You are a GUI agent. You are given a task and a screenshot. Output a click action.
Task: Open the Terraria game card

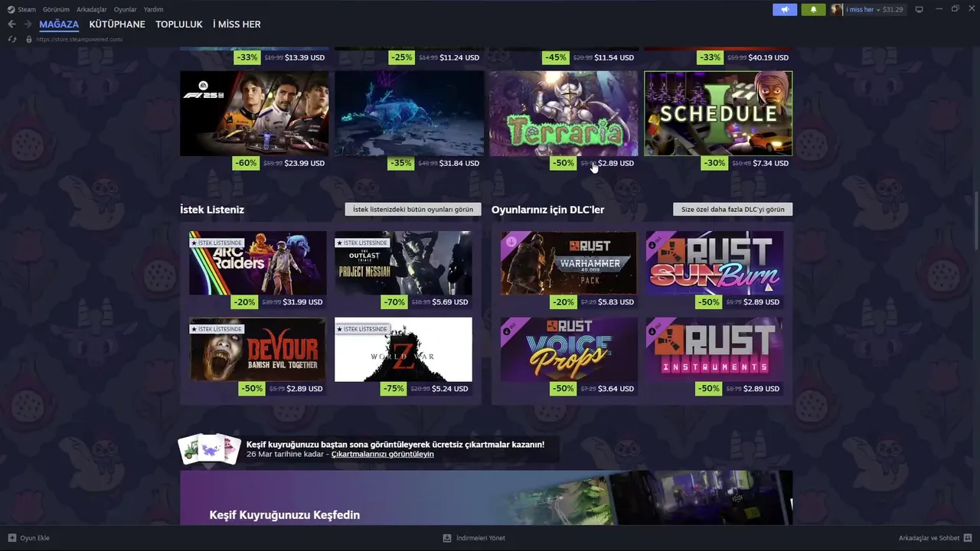(x=563, y=113)
